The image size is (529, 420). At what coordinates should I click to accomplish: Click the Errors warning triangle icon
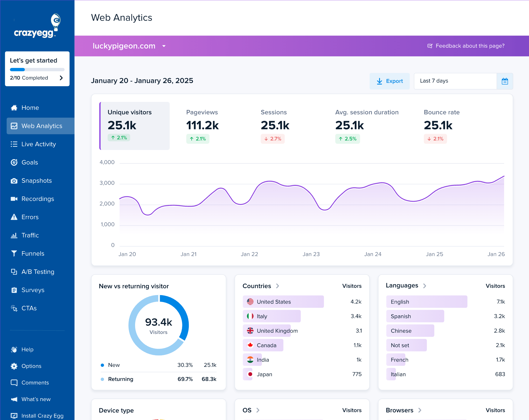[14, 217]
